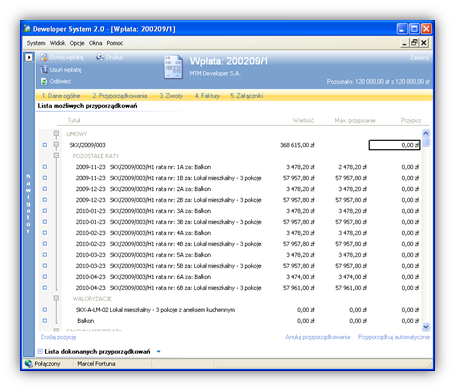Tick checkbox for SKK-A-LM-02 waloryzacja row
This screenshot has height=391, width=455.
[x=45, y=310]
